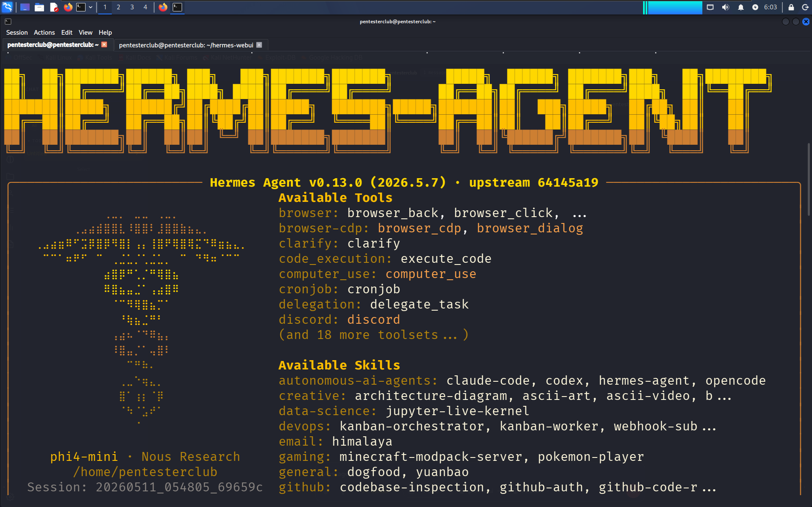
Task: Click the 6:03 clock
Action: coord(771,7)
